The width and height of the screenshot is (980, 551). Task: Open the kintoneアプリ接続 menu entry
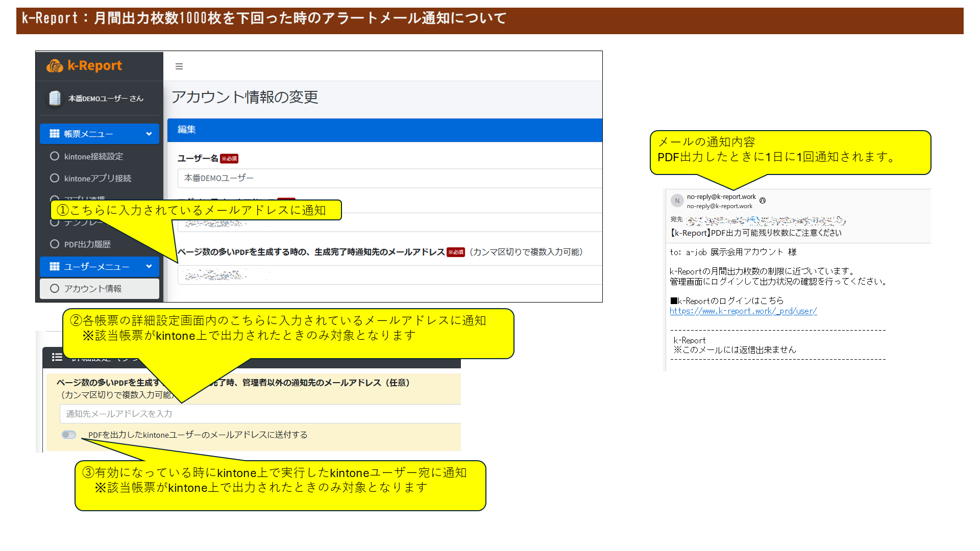click(x=97, y=178)
